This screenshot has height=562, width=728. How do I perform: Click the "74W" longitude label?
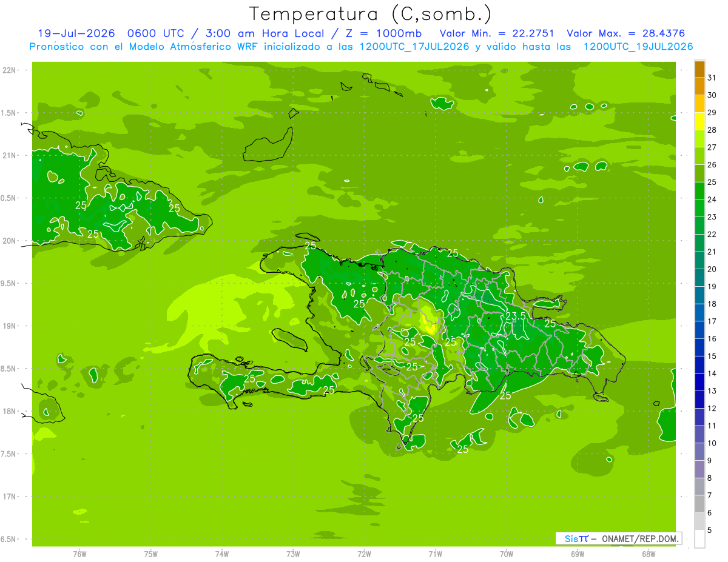222,554
